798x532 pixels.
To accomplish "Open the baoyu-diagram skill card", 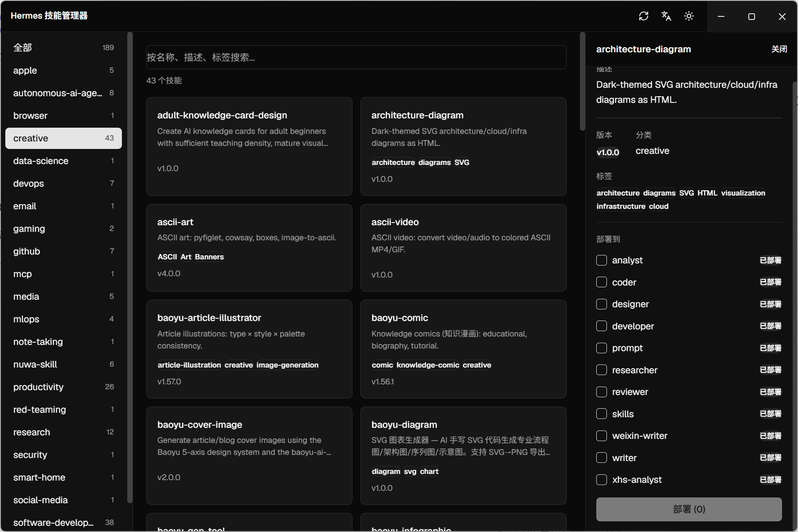I will (463, 456).
